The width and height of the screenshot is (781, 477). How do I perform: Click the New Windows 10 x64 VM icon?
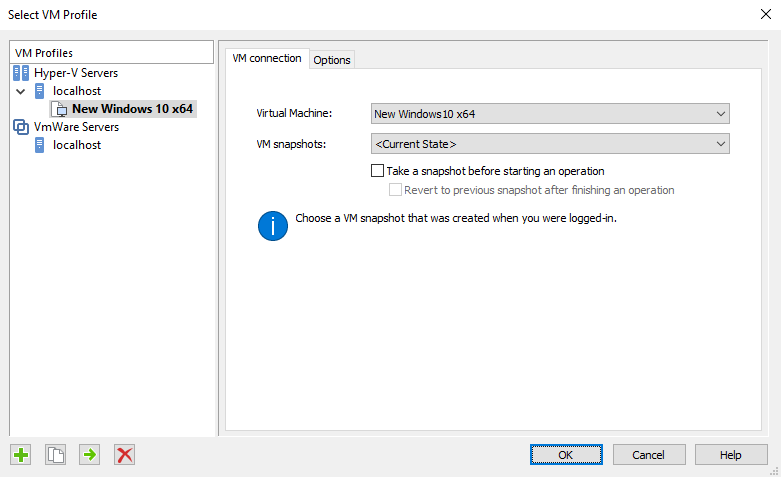pyautogui.click(x=60, y=109)
